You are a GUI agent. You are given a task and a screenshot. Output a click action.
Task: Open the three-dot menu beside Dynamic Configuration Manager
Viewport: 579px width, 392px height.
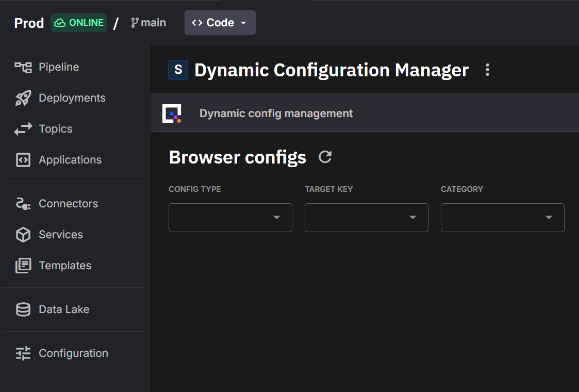[487, 70]
